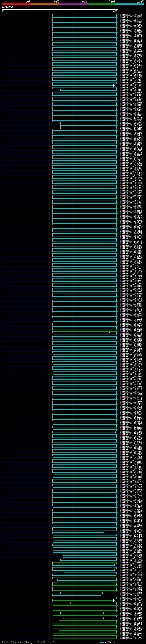Click the UniRef100_C1ECE1 label
Image resolution: width=146 pixels, height=644 pixels.
click(131, 404)
